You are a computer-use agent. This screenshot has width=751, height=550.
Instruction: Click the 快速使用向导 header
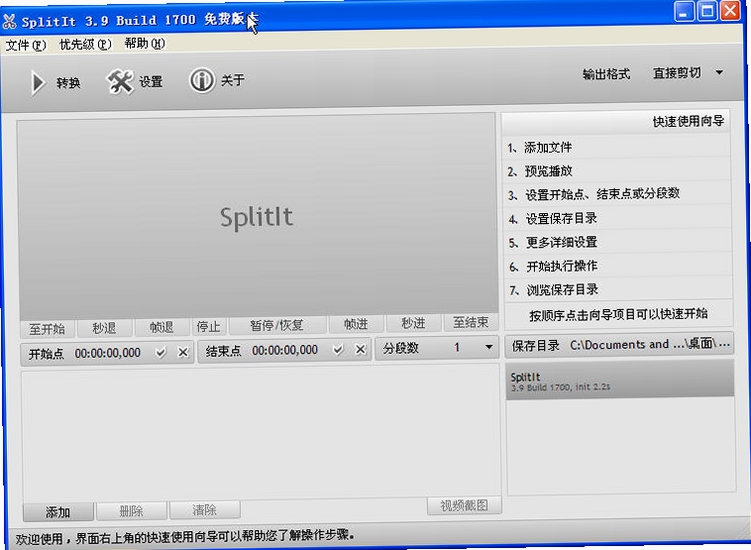point(616,122)
